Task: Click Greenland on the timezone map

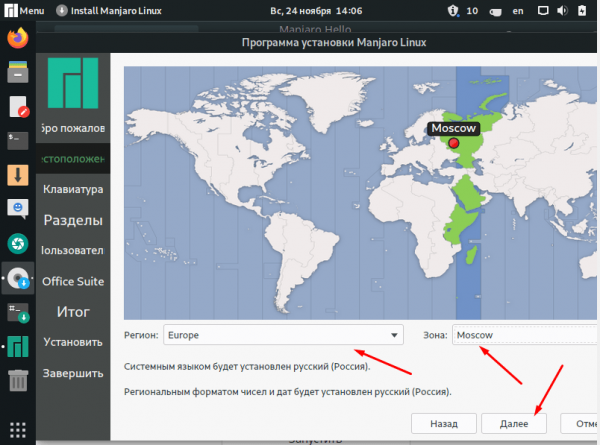Action: [x=329, y=99]
